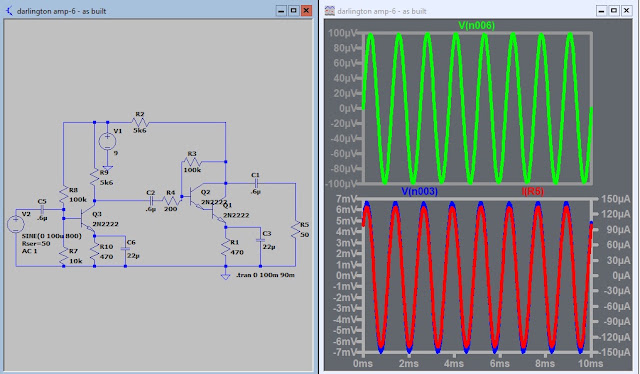Screen dimensions: 640x374
Task: Select the R3 100k feedback resistor
Action: (x=192, y=162)
